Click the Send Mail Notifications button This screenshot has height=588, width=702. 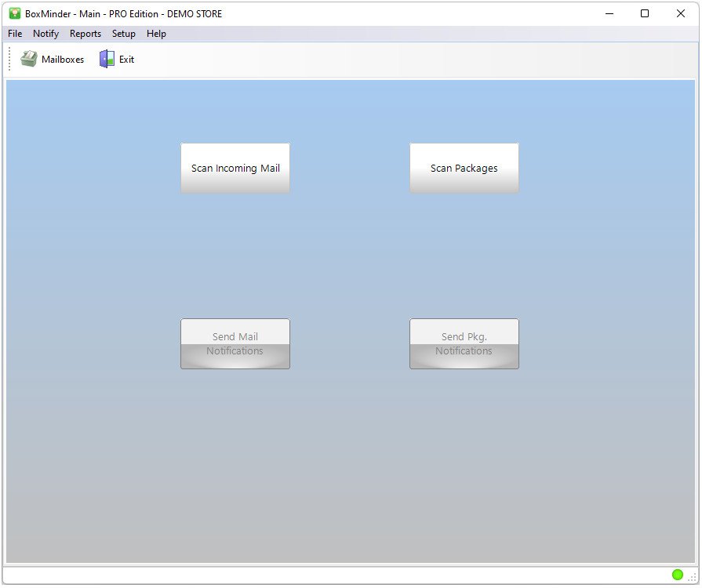[x=235, y=343]
